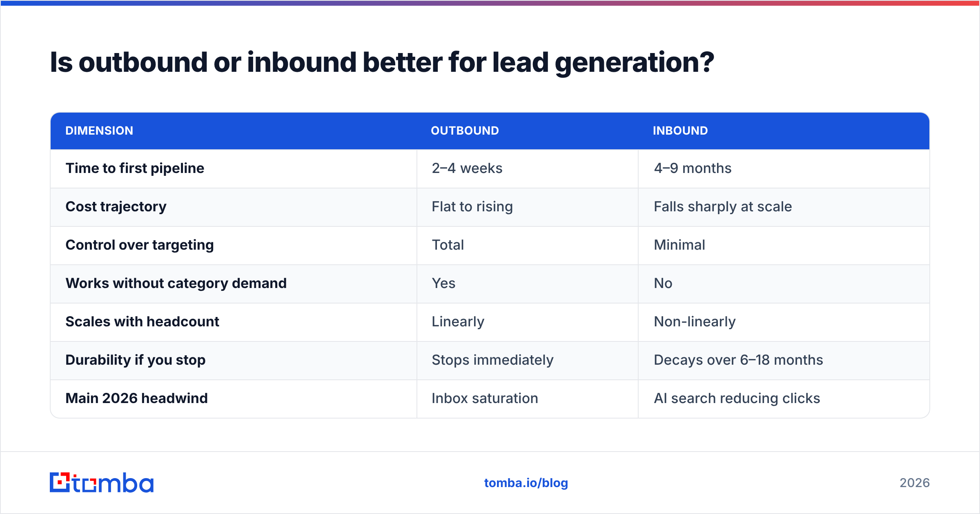Click the DIMENSION column header
This screenshot has height=514, width=980.
(x=99, y=131)
